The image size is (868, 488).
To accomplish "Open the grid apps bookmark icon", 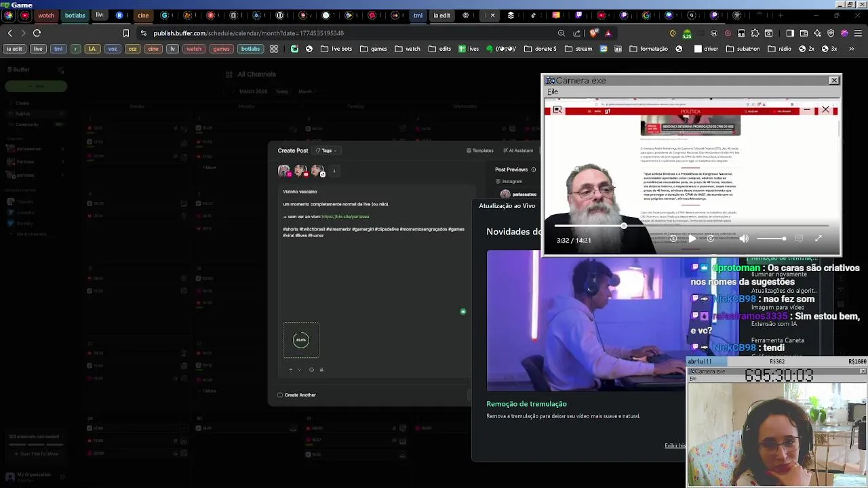I will tap(274, 49).
